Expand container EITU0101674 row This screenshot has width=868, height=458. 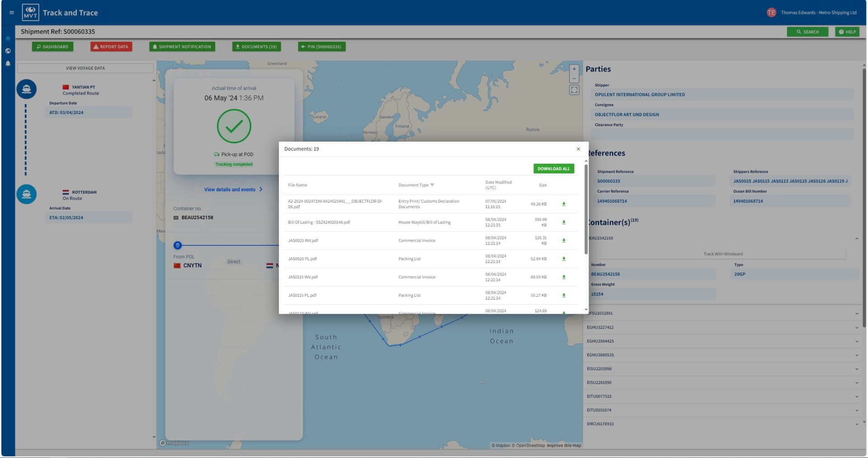pyautogui.click(x=856, y=410)
